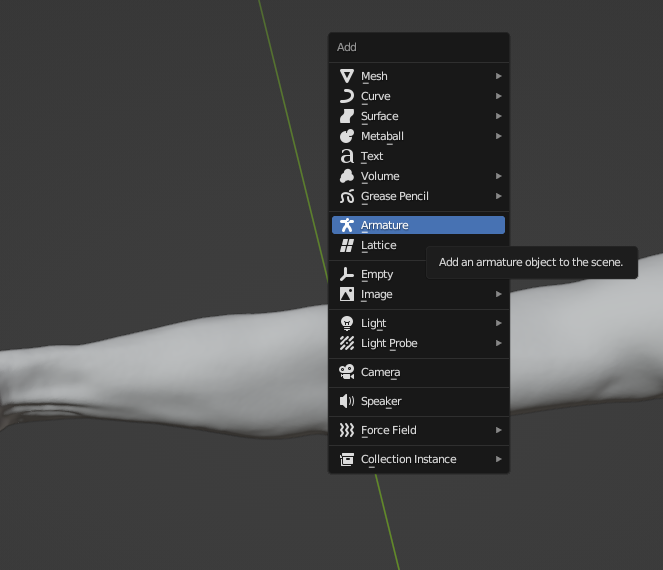The height and width of the screenshot is (570, 663).
Task: Expand the Mesh submenu arrow
Action: (x=498, y=76)
